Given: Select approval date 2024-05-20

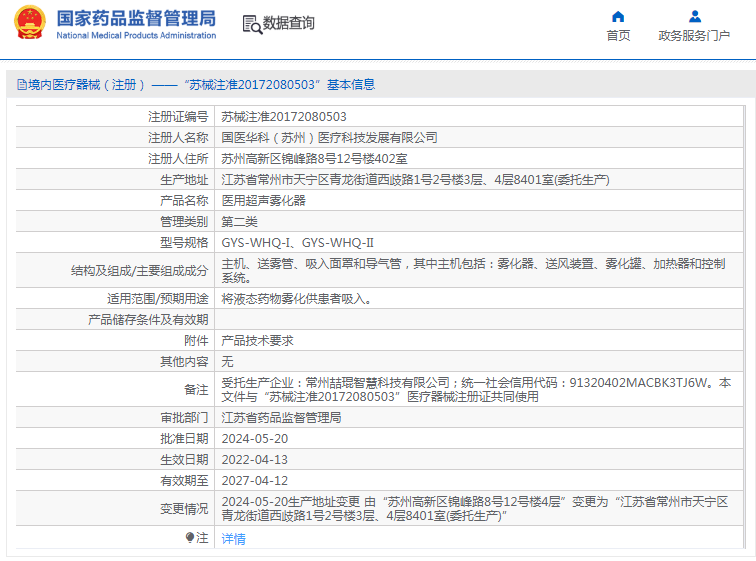Looking at the screenshot, I should point(255,439).
